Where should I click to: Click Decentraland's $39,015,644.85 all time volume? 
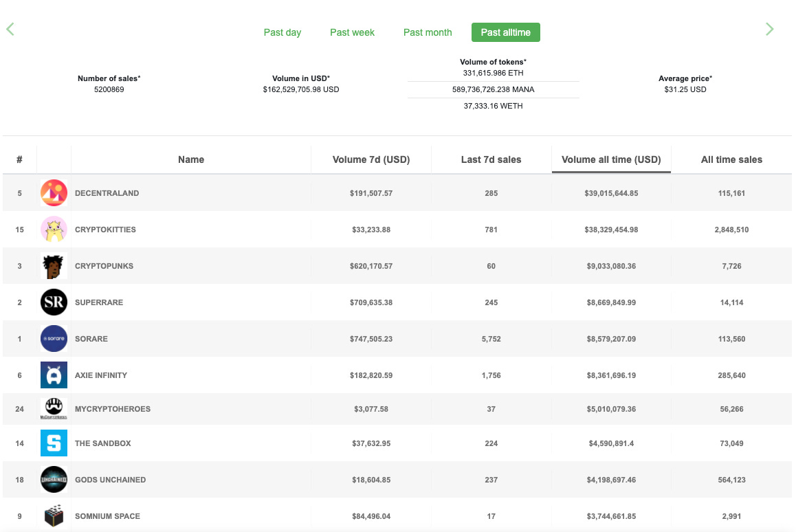pyautogui.click(x=611, y=193)
